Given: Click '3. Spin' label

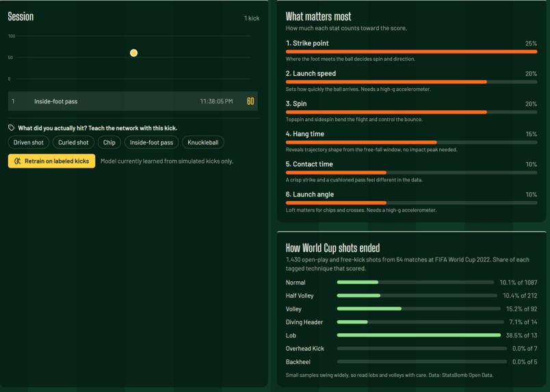Looking at the screenshot, I should tap(296, 103).
